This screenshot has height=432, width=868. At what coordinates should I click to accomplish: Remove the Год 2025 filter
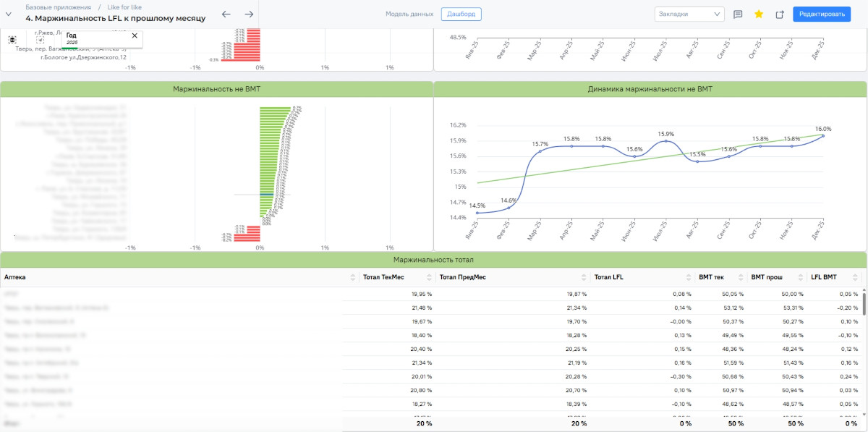click(x=135, y=35)
